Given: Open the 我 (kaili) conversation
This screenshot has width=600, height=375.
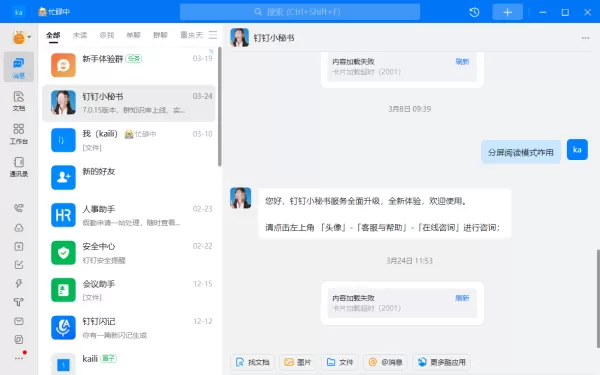Looking at the screenshot, I should 129,140.
